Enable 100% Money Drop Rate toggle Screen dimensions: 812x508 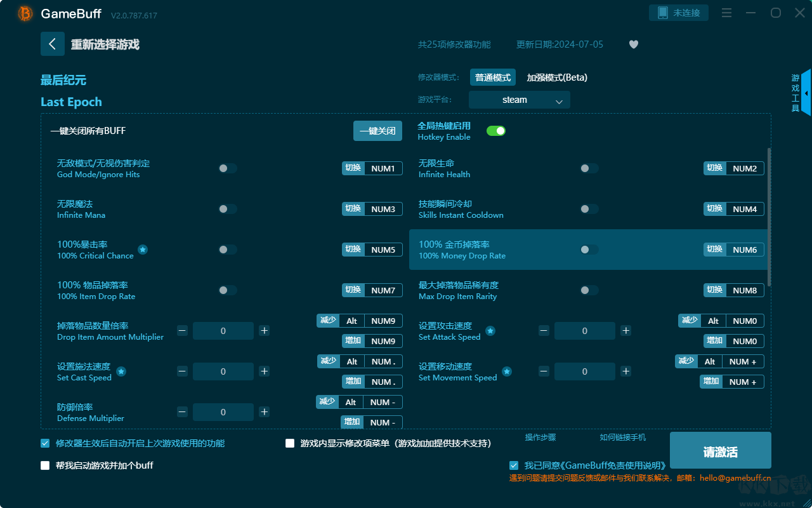[589, 250]
